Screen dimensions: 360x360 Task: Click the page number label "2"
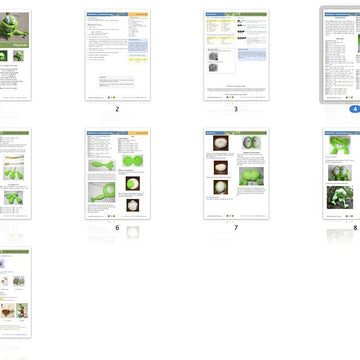[117, 109]
